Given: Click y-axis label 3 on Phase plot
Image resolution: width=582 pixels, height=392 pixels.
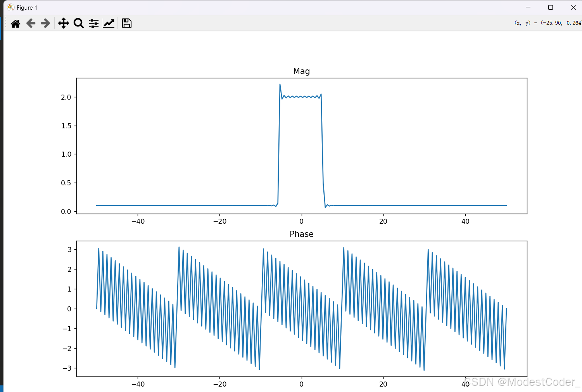Looking at the screenshot, I should point(69,250).
